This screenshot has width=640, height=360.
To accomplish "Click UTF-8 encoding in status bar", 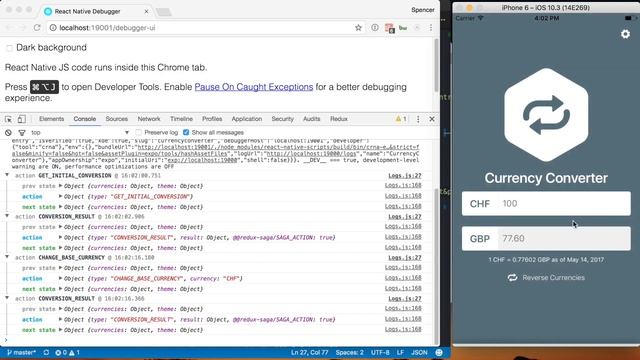I will [x=380, y=352].
